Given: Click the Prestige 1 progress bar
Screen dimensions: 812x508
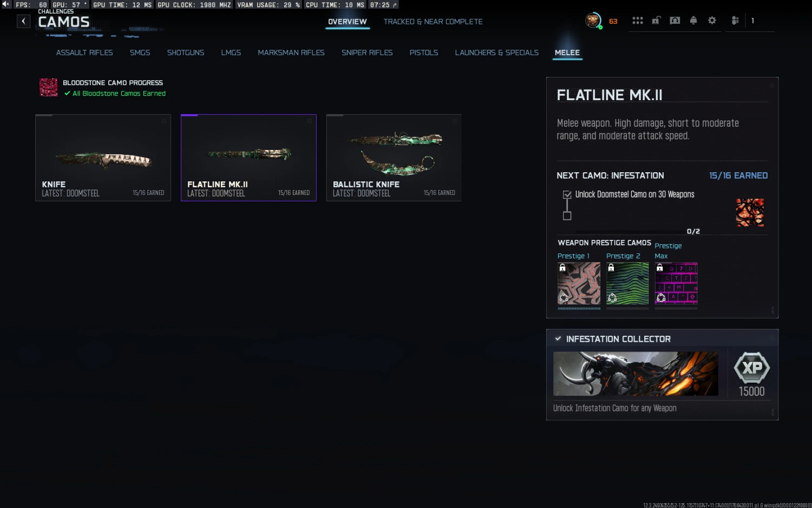Looking at the screenshot, I should pos(579,308).
